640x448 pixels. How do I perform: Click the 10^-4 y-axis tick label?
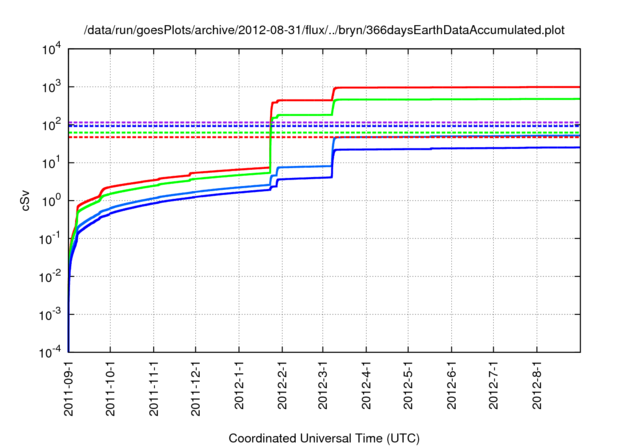click(x=49, y=352)
